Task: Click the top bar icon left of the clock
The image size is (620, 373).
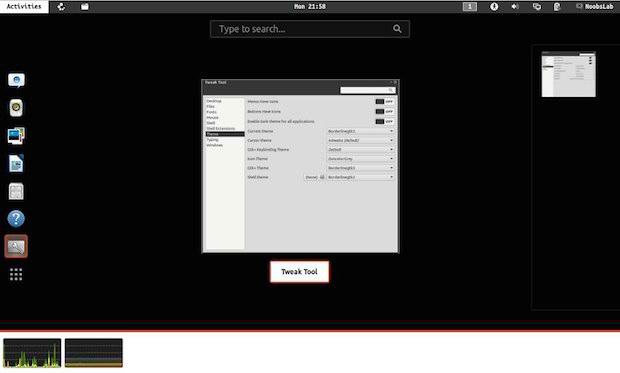Action: tap(85, 6)
